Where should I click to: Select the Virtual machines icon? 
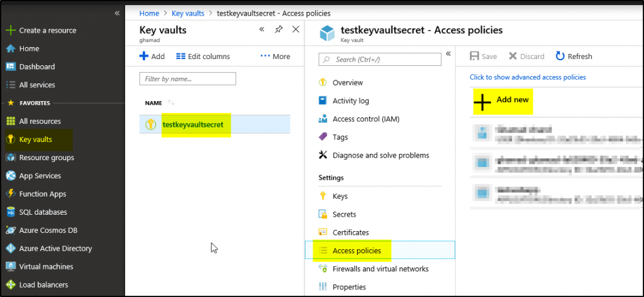coord(10,267)
